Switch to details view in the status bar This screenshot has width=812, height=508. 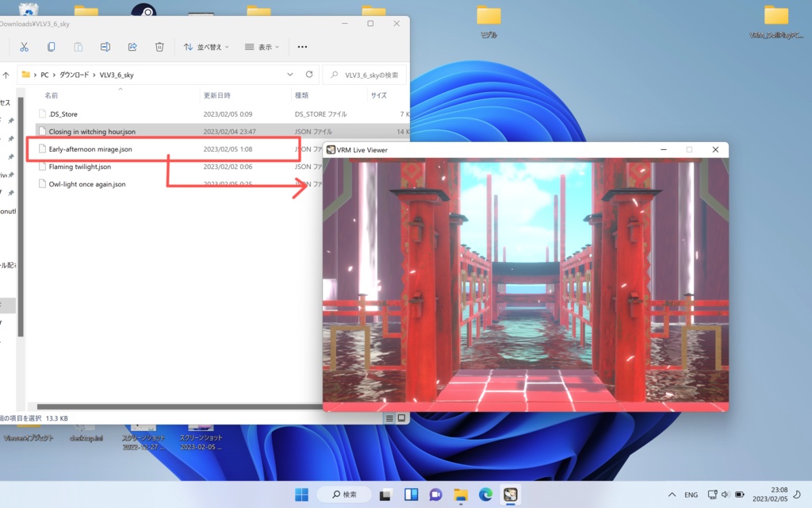point(389,417)
